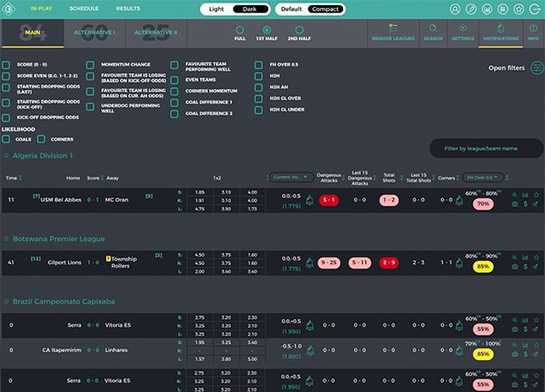Viewport: 545px width, 392px height.
Task: Star the CA Itapemirim vs Linhares match
Action: tap(536, 344)
